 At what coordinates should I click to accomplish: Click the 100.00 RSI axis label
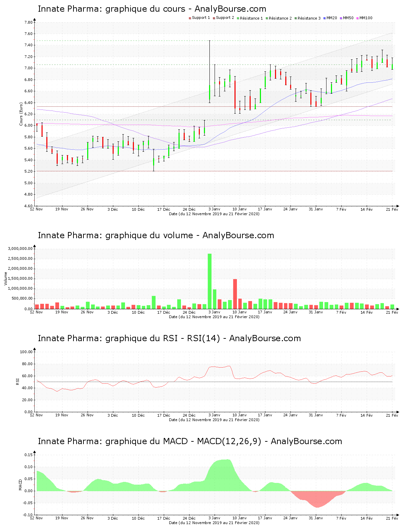click(x=26, y=352)
